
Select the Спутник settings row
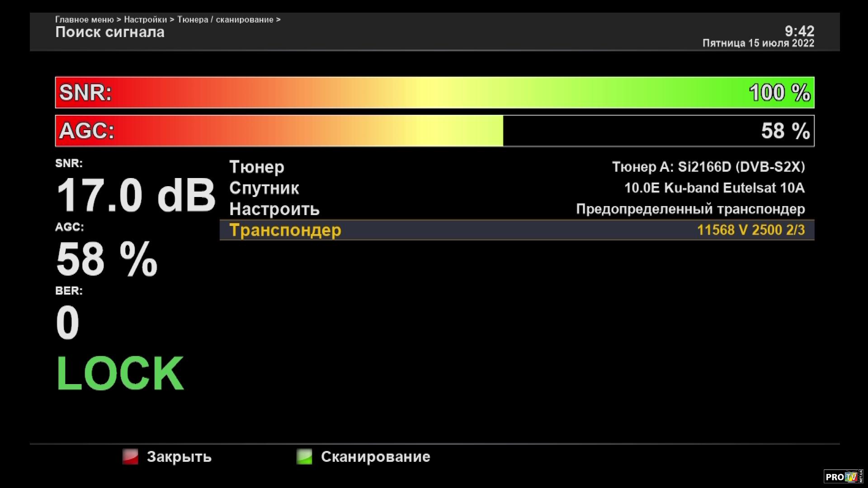pyautogui.click(x=264, y=188)
